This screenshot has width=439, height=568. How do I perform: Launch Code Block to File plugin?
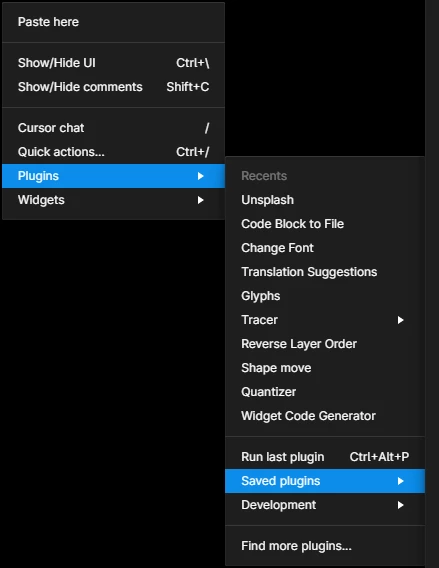click(x=325, y=224)
